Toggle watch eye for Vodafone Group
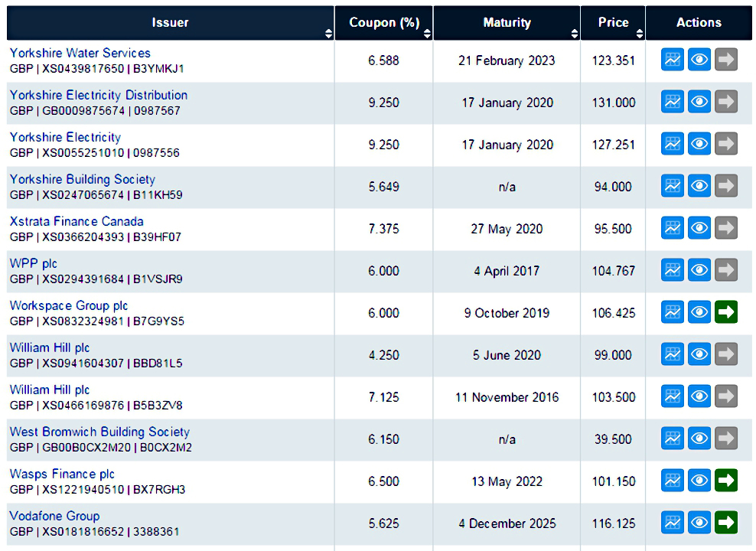The image size is (756, 551). (x=699, y=523)
